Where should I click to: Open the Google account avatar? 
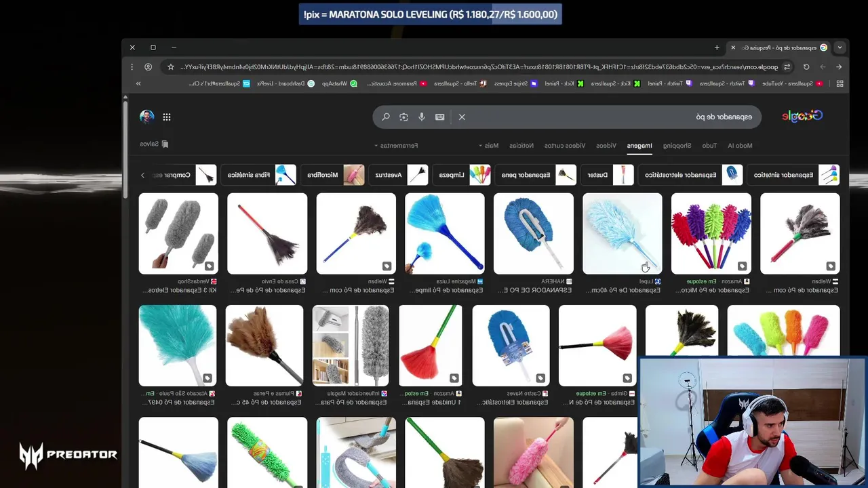coord(146,117)
